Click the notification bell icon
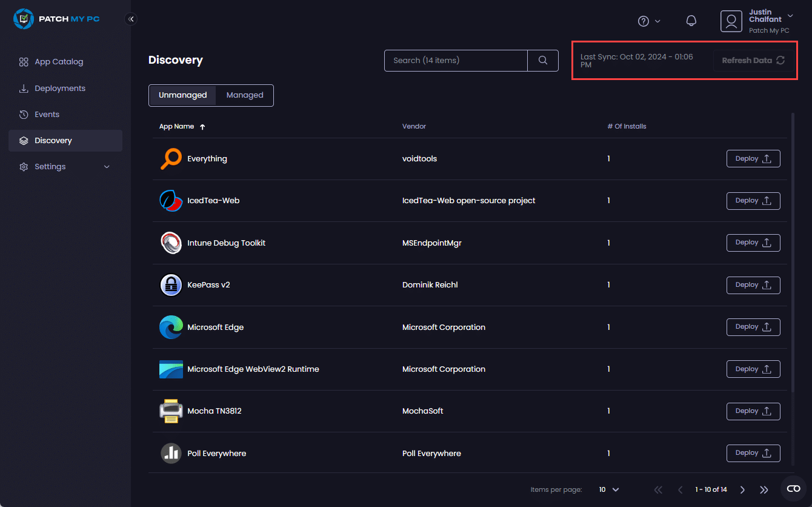The height and width of the screenshot is (507, 812). (x=691, y=21)
